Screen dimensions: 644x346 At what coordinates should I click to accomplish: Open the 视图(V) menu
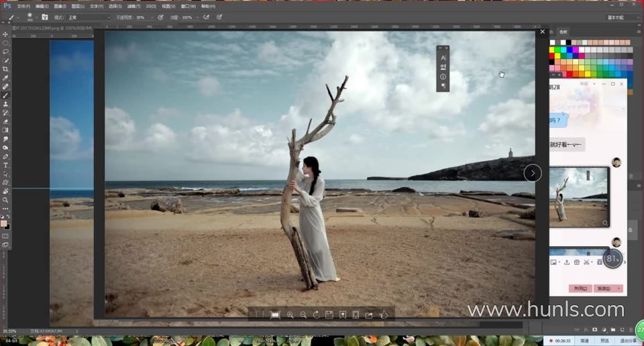(168, 6)
